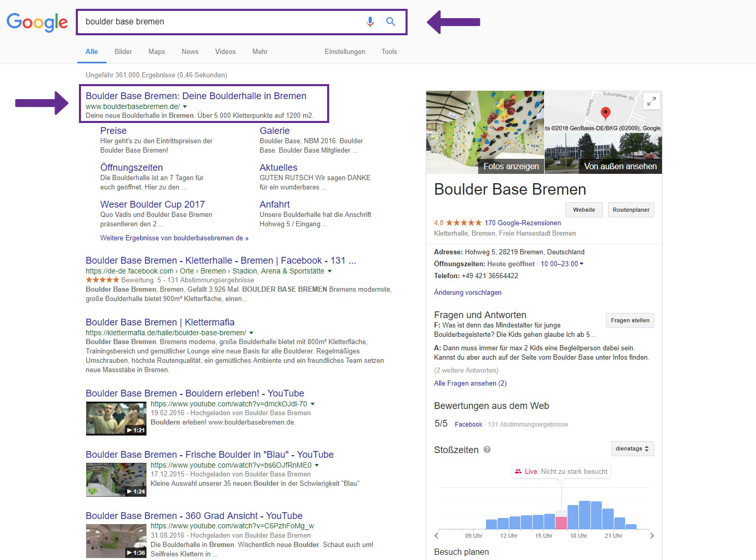Click (2 weitere Antworten) text
The image size is (756, 560).
pyautogui.click(x=466, y=370)
